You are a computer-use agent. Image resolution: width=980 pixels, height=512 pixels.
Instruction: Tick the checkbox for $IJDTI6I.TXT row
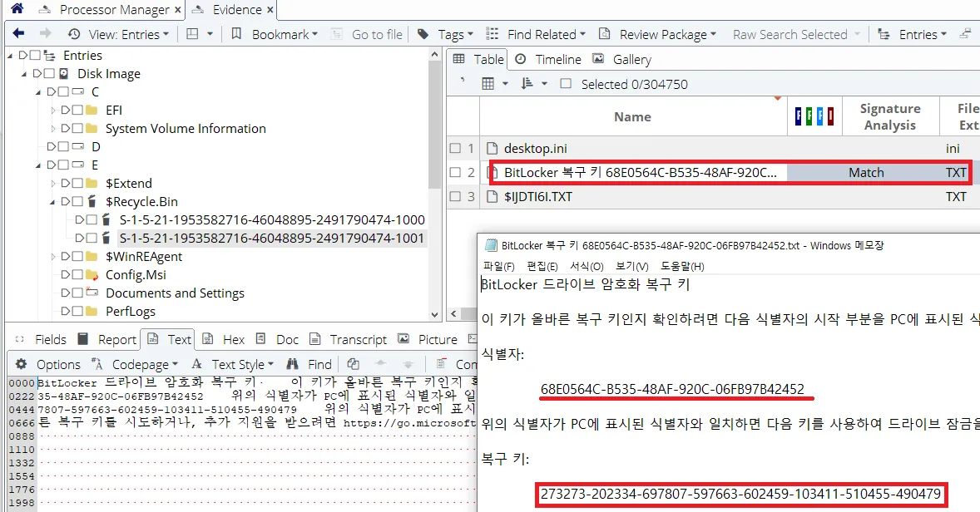[x=455, y=197]
